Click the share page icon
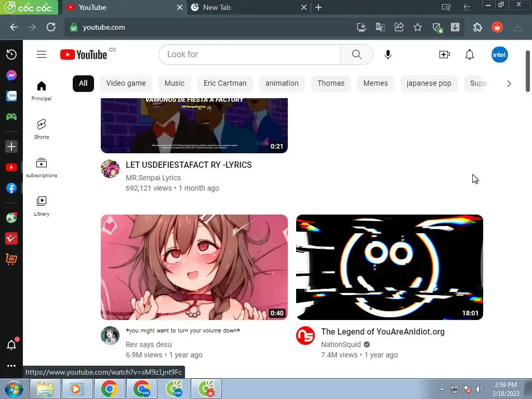 point(399,27)
